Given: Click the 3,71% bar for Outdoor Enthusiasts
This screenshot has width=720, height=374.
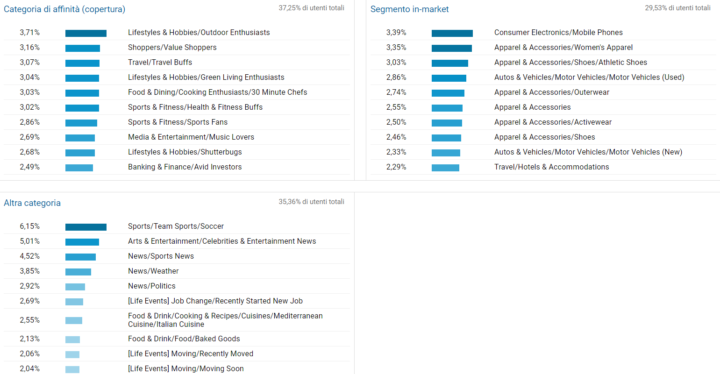Looking at the screenshot, I should [x=86, y=33].
